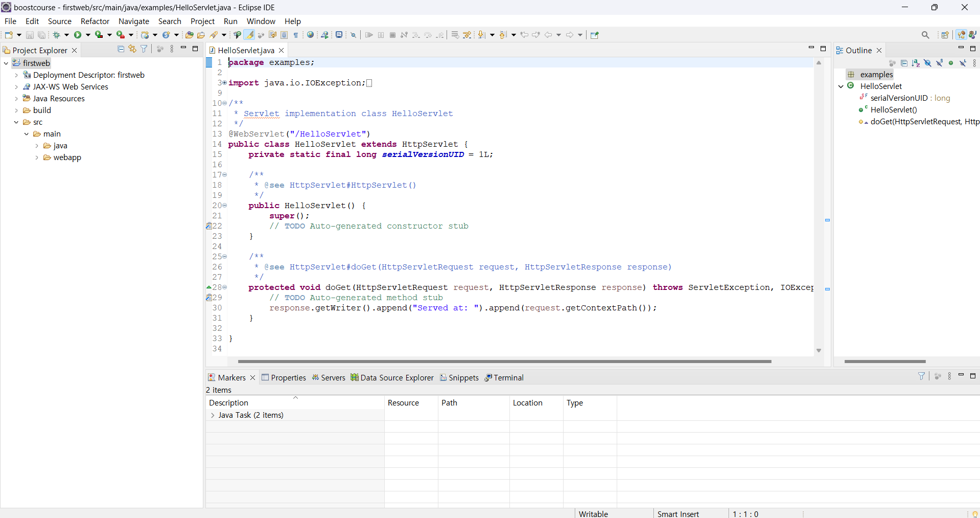Screen dimensions: 980x518
Task: Click Collapse All icon in Outline
Action: [x=904, y=63]
